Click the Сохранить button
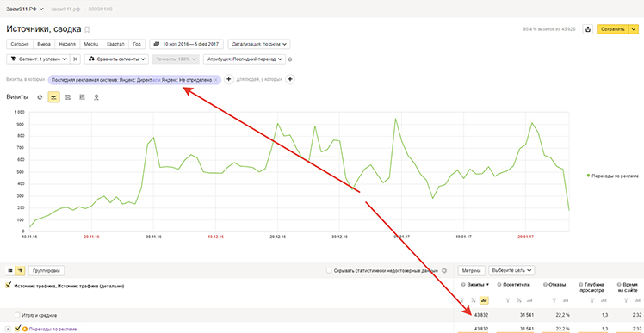 point(612,29)
